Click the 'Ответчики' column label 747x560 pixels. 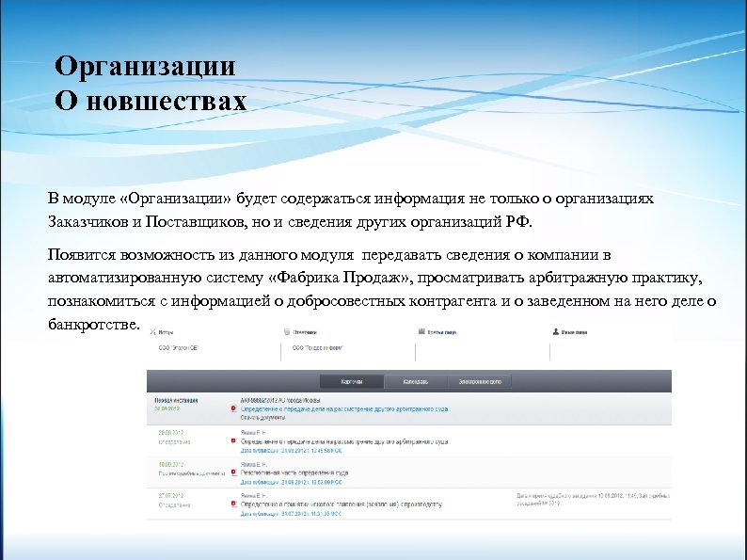coord(305,332)
